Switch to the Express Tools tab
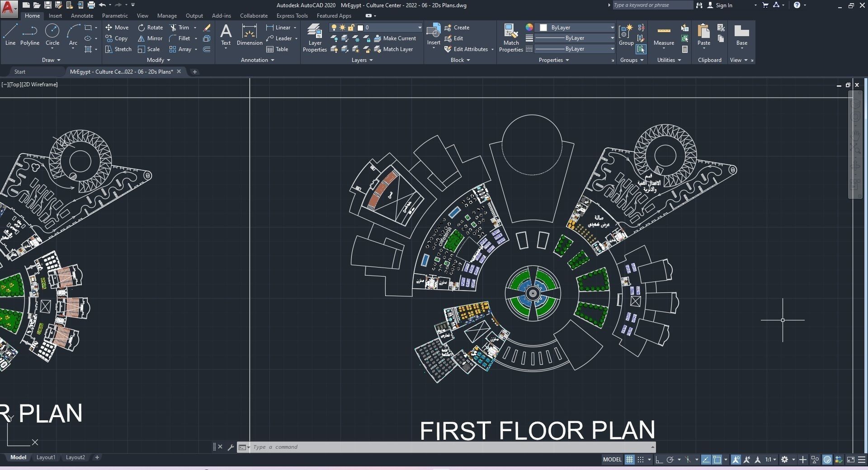The height and width of the screenshot is (470, 868). (292, 16)
